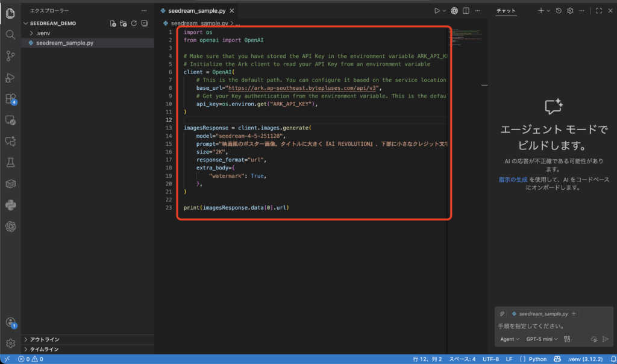Click the attach context paperclip in chat

502,313
